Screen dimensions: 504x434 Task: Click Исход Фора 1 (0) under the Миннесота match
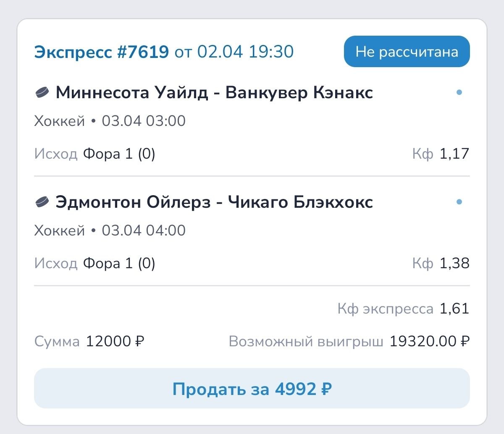pyautogui.click(x=95, y=154)
